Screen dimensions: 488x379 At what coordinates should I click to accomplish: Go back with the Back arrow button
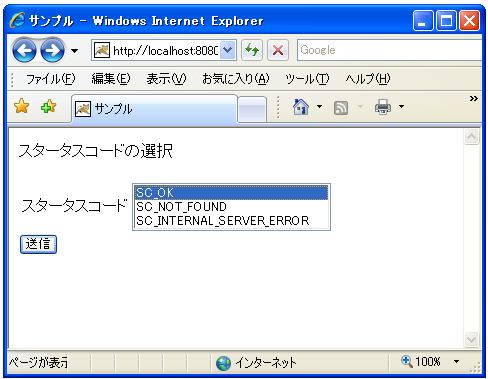click(x=24, y=51)
